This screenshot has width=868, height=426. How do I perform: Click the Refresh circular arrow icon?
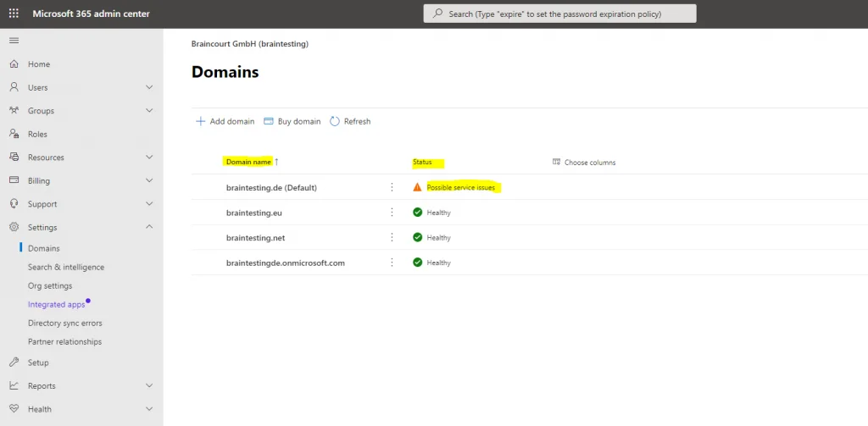pos(334,121)
